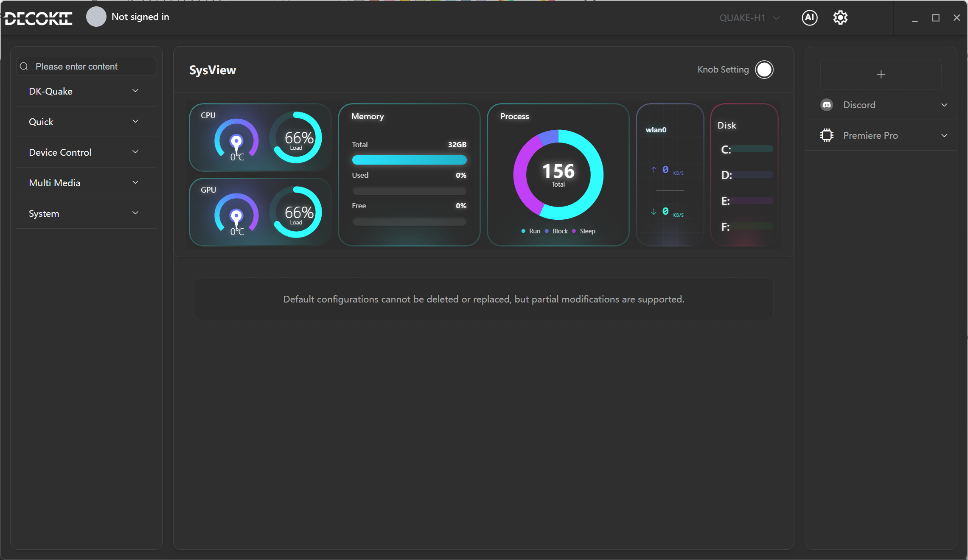This screenshot has width=968, height=560.
Task: Expand the Device Control section
Action: (87, 152)
